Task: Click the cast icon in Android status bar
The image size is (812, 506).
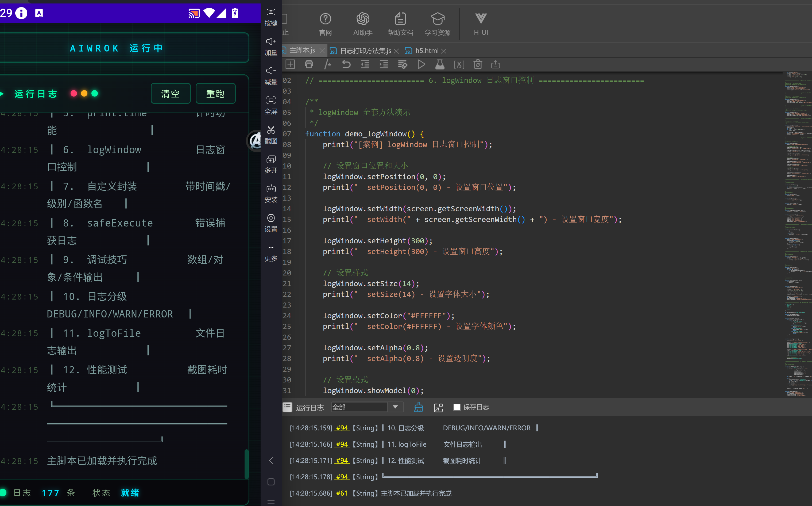Action: [x=194, y=13]
